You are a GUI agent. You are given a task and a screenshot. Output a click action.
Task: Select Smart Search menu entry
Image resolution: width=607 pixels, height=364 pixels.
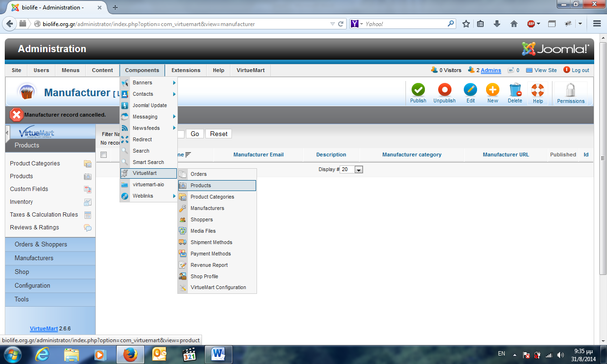(148, 162)
